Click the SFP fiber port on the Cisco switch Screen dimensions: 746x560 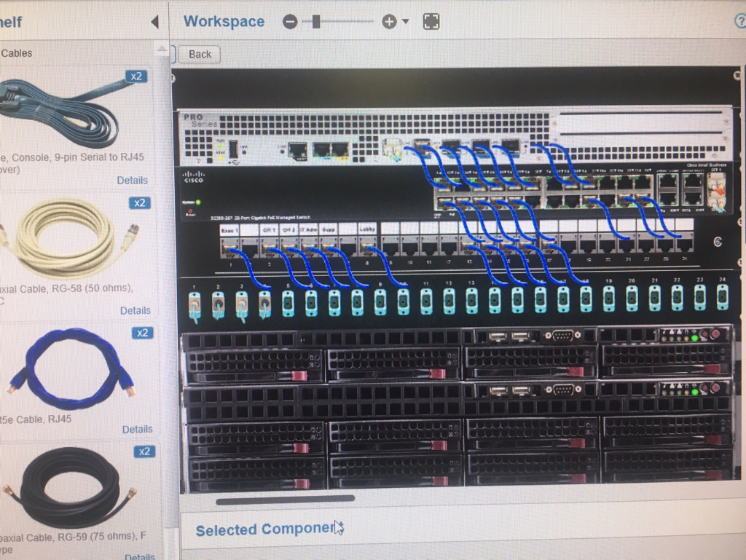point(717,191)
